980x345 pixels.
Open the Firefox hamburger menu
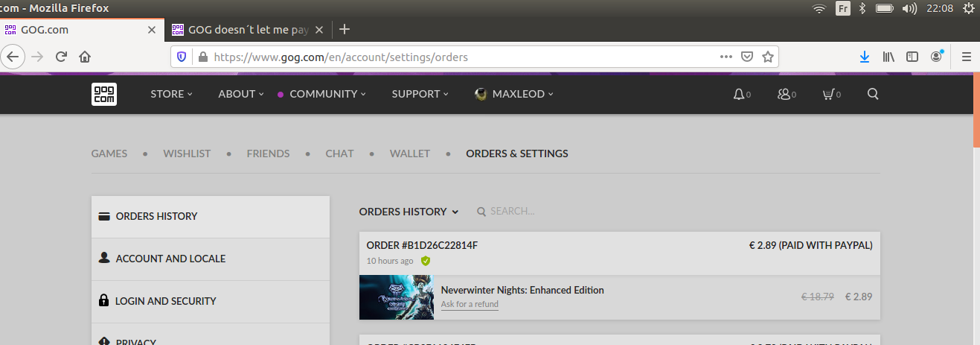click(967, 57)
